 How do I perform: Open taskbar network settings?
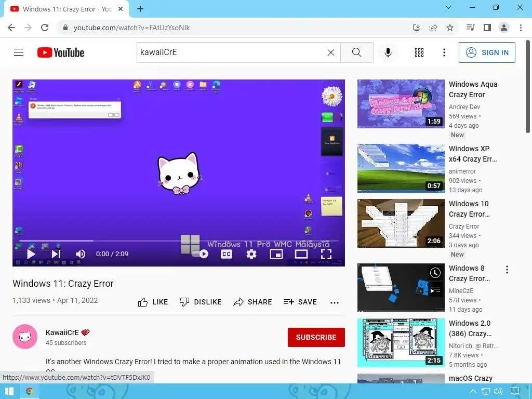pyautogui.click(x=486, y=392)
